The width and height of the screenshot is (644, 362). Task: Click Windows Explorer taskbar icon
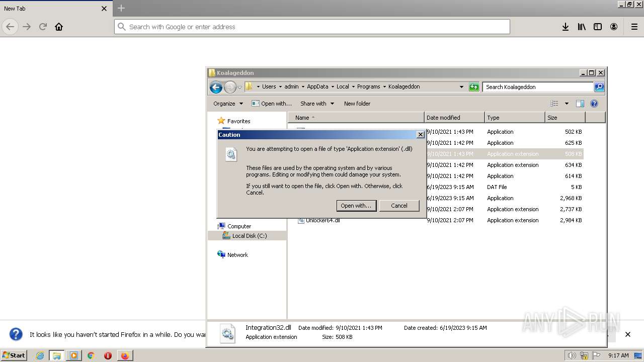coord(57,355)
